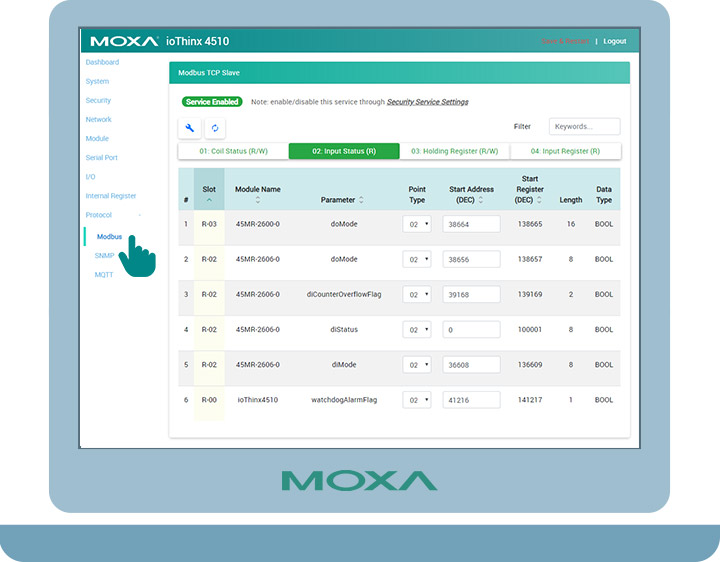The height and width of the screenshot is (562, 720).
Task: Click Modbus TCP Slave panel title
Action: point(209,73)
